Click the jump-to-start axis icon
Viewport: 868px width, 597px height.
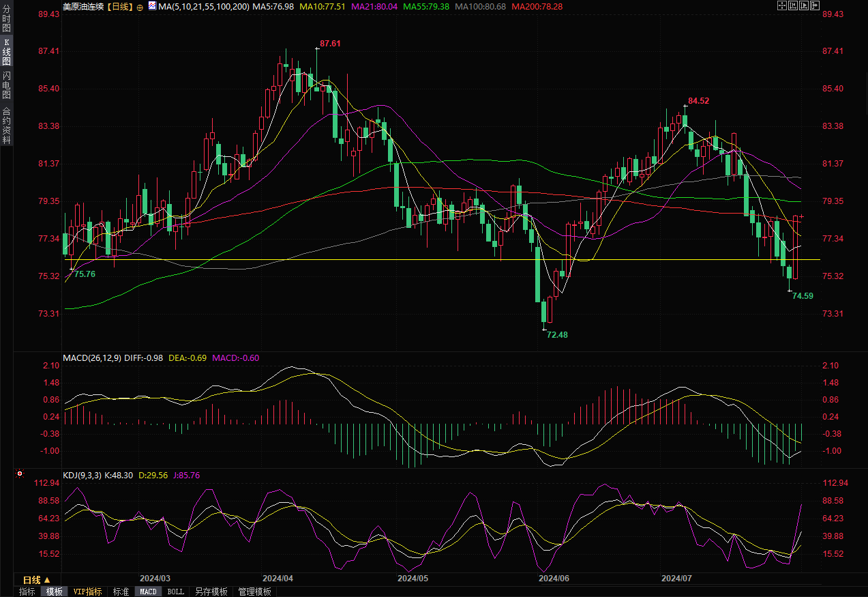click(792, 5)
